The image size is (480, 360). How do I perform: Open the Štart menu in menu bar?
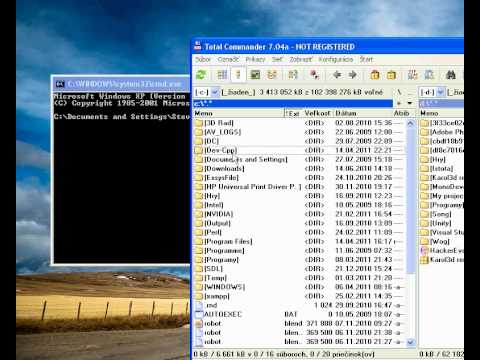pyautogui.click(x=366, y=59)
